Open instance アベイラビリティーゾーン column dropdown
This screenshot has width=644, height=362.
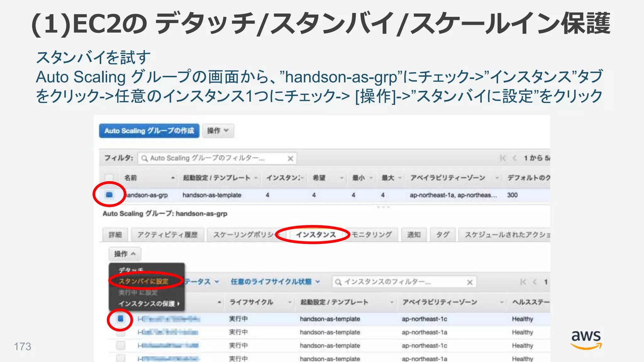click(x=502, y=302)
